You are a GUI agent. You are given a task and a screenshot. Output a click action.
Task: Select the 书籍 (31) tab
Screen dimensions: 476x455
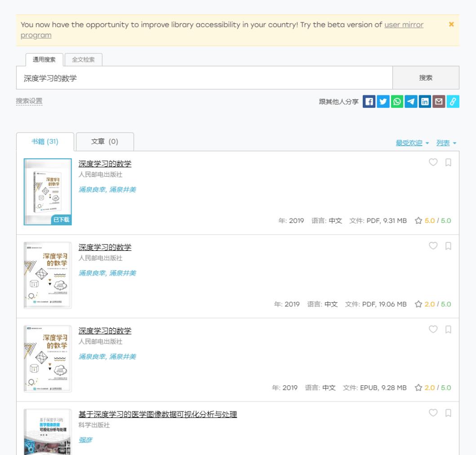(x=45, y=142)
